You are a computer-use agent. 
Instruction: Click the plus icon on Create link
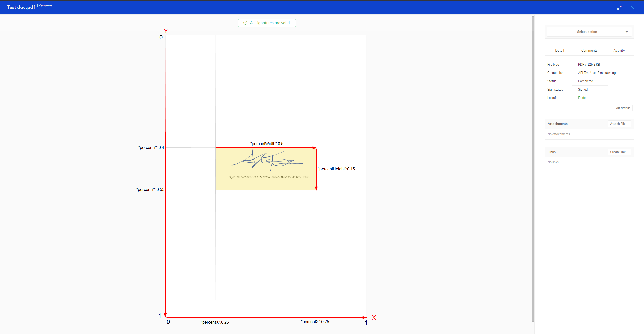pyautogui.click(x=628, y=152)
